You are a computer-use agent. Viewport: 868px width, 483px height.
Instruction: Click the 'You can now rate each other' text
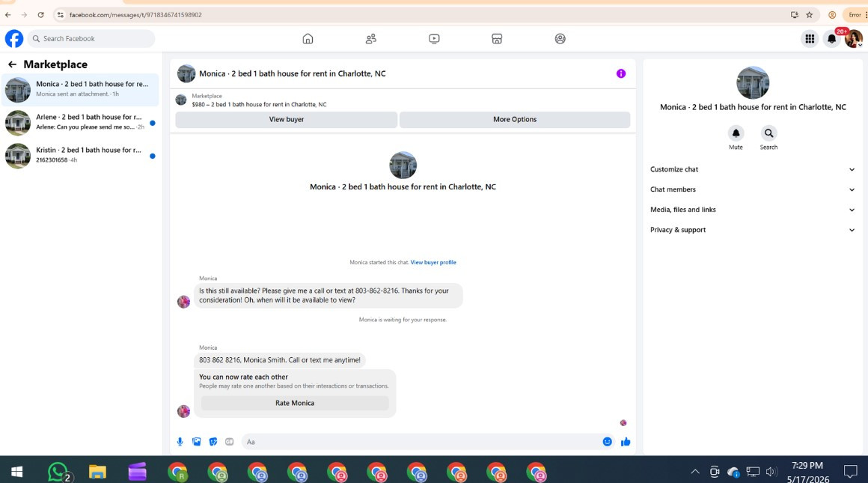tap(244, 377)
